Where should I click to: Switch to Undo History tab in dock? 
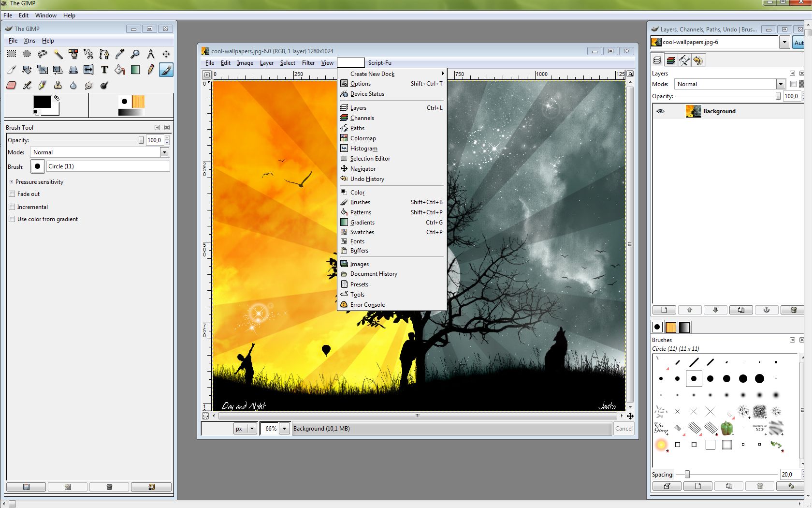[697, 60]
